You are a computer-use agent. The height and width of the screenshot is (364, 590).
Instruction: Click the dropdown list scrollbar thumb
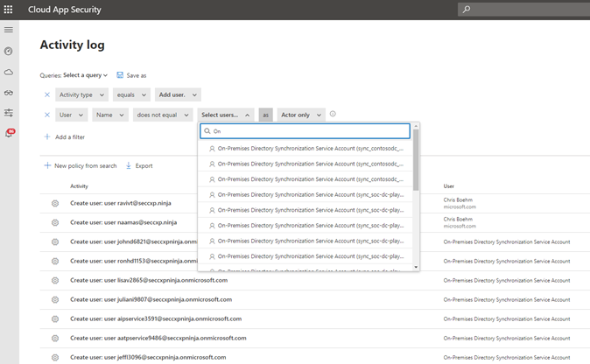click(x=416, y=160)
